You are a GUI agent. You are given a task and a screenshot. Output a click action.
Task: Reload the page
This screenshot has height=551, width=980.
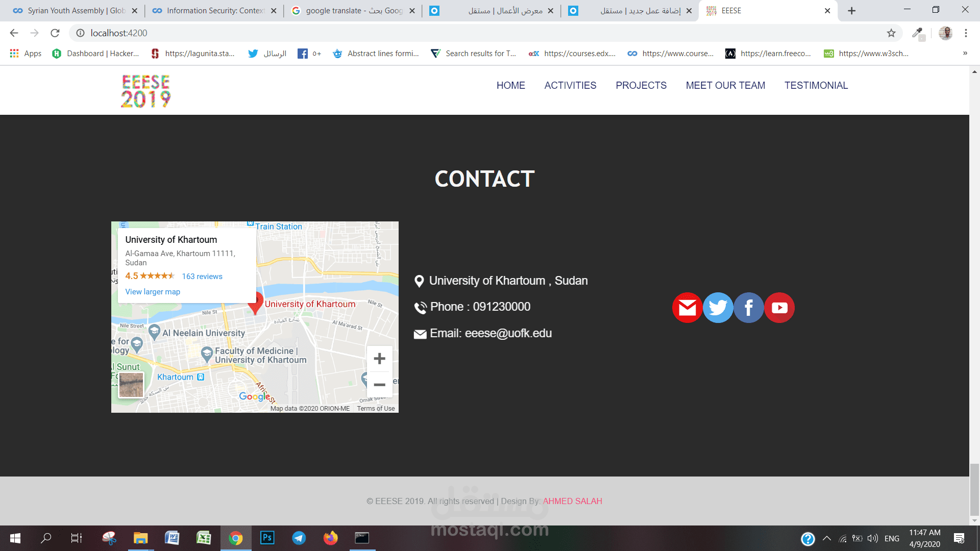(x=55, y=33)
